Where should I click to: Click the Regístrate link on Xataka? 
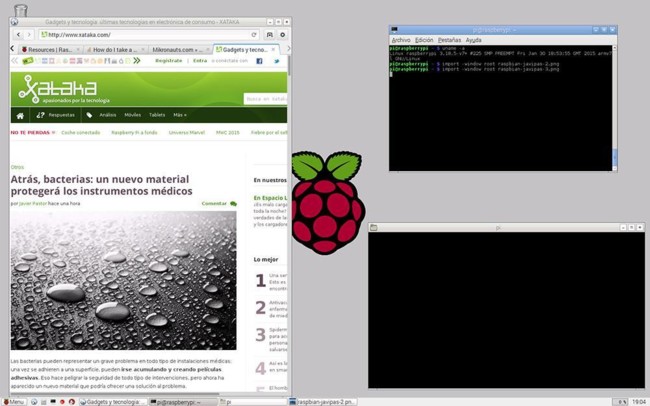[169, 61]
